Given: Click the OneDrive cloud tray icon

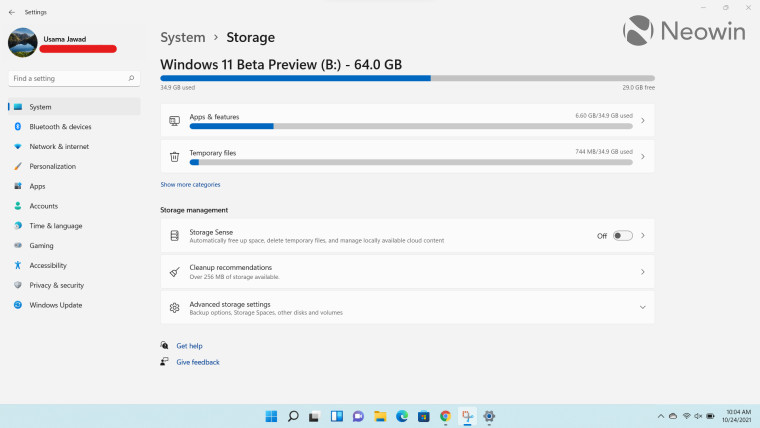Looking at the screenshot, I should [673, 416].
